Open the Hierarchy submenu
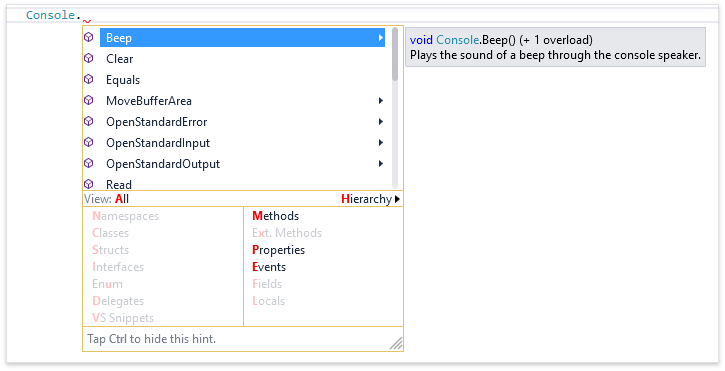This screenshot has width=725, height=371. pos(370,199)
